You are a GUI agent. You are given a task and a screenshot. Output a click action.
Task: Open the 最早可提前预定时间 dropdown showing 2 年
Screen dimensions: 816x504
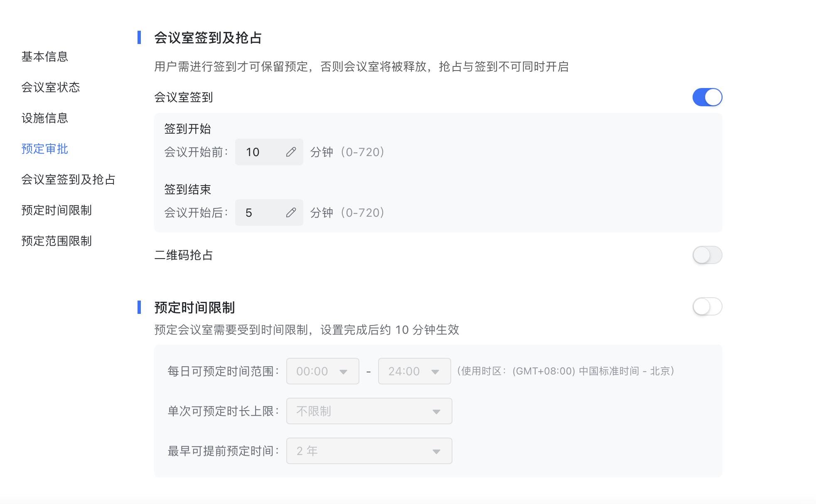click(x=369, y=451)
